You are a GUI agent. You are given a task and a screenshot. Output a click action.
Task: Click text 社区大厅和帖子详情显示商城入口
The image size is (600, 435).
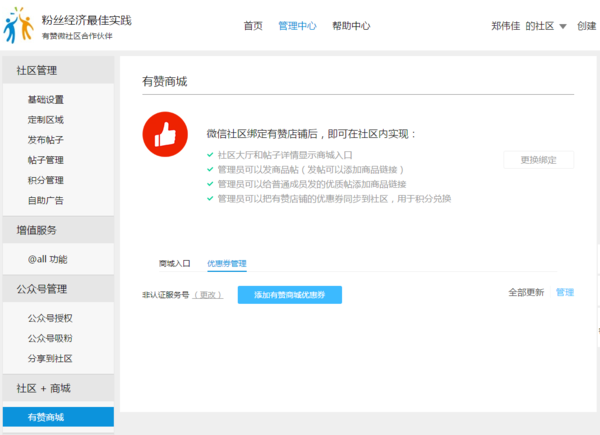pyautogui.click(x=285, y=155)
